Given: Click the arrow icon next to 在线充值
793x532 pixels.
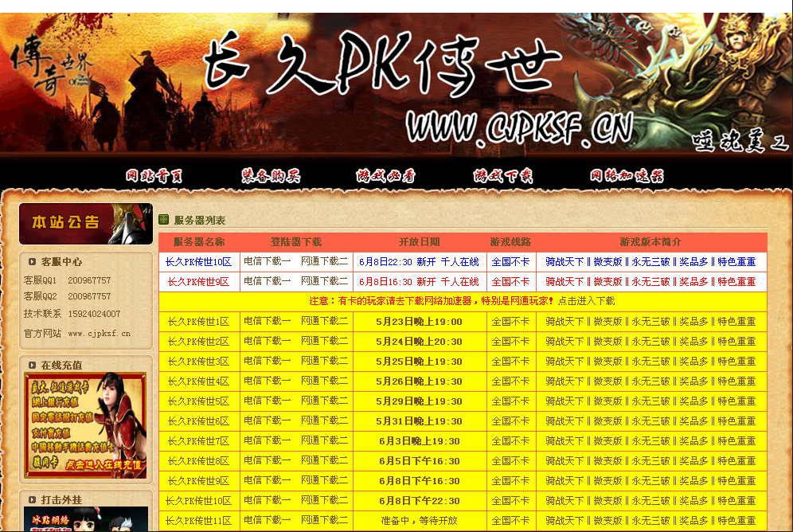Looking at the screenshot, I should (32, 365).
